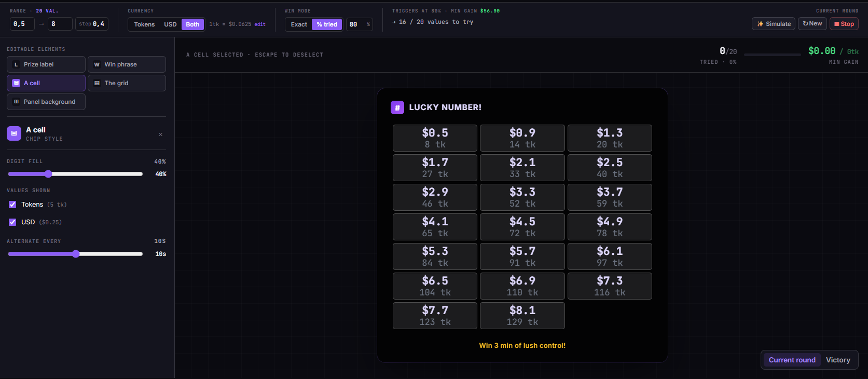Click the $7.7 cell
This screenshot has height=379, width=868.
tap(435, 316)
